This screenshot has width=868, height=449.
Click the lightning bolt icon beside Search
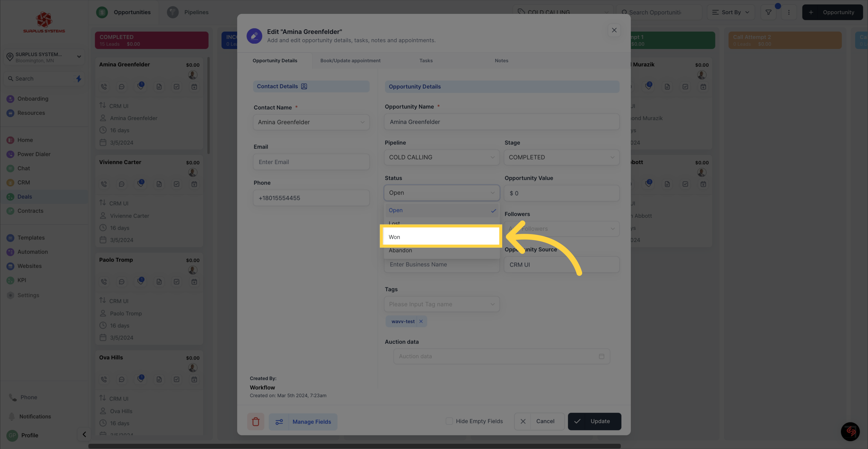[79, 79]
